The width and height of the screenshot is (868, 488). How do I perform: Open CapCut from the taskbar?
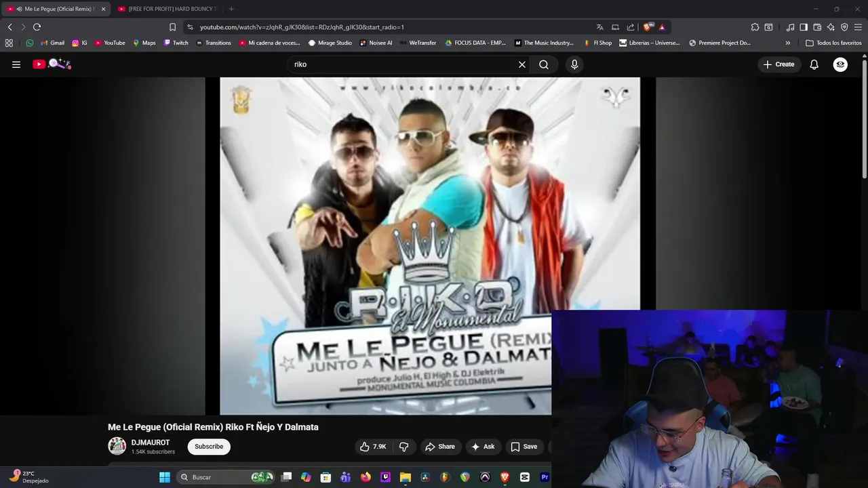tap(524, 477)
